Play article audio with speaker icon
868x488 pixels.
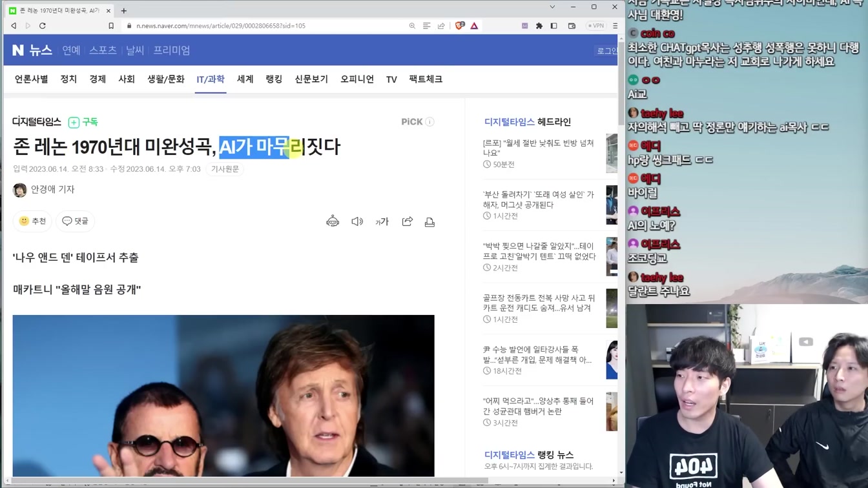coord(357,221)
